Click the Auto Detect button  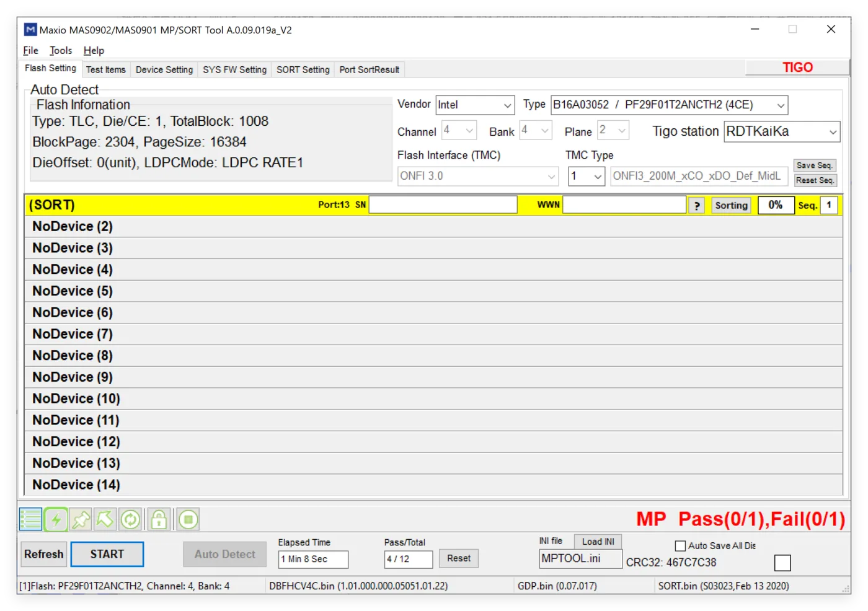(x=225, y=555)
